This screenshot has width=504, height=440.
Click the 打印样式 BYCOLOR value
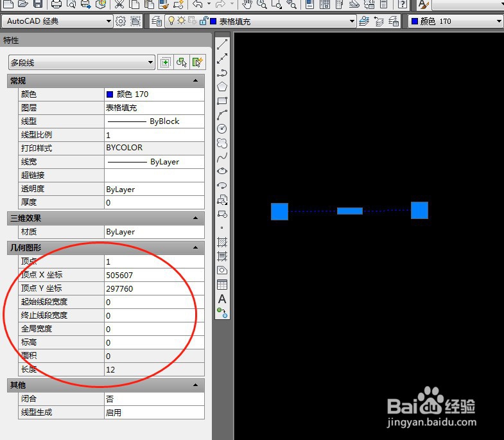pos(154,148)
